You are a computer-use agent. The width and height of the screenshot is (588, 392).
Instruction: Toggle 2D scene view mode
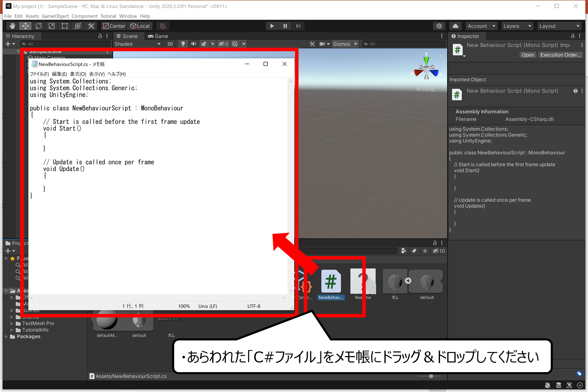[x=170, y=44]
